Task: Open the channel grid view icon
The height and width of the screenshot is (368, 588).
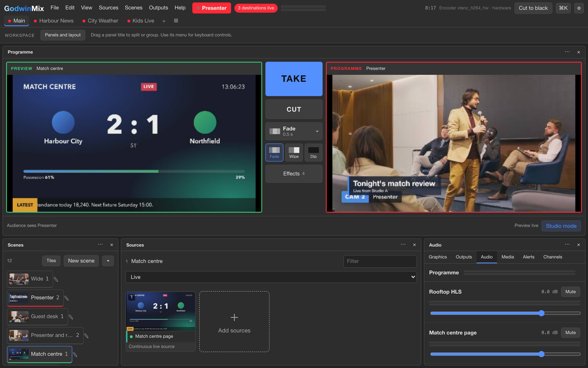Action: tap(176, 21)
